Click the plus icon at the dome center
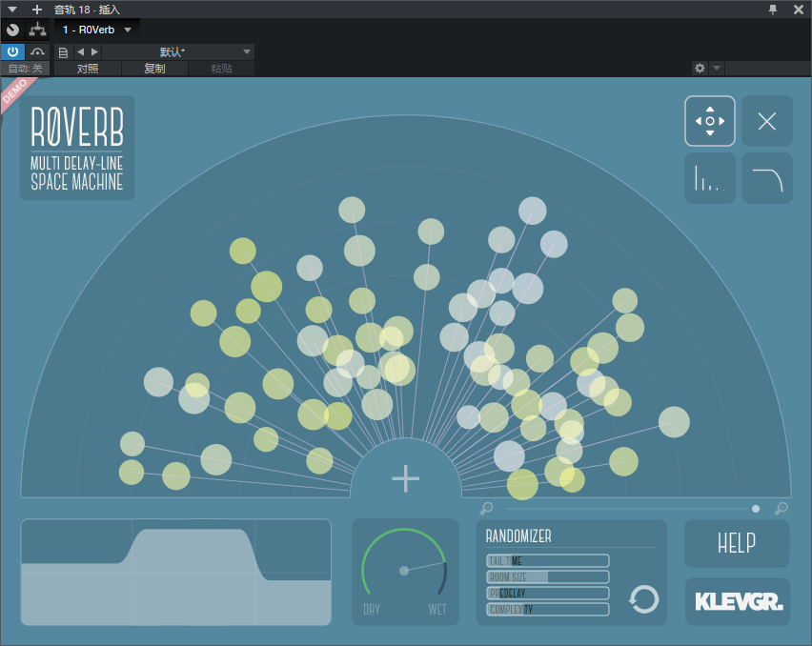 [x=406, y=478]
